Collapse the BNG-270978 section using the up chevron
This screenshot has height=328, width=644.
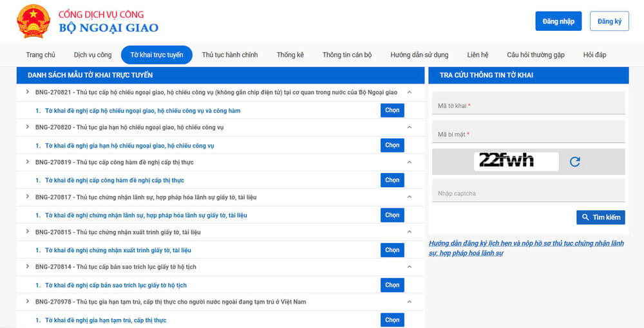(409, 302)
